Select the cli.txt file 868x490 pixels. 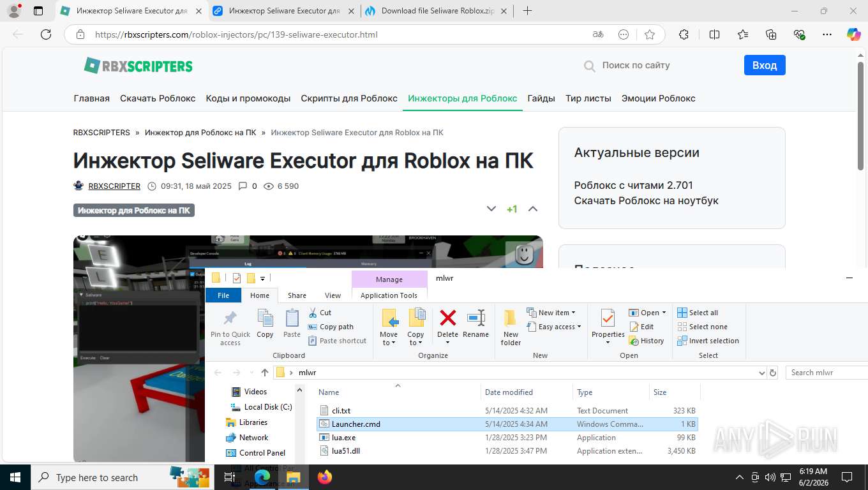coord(507,411)
